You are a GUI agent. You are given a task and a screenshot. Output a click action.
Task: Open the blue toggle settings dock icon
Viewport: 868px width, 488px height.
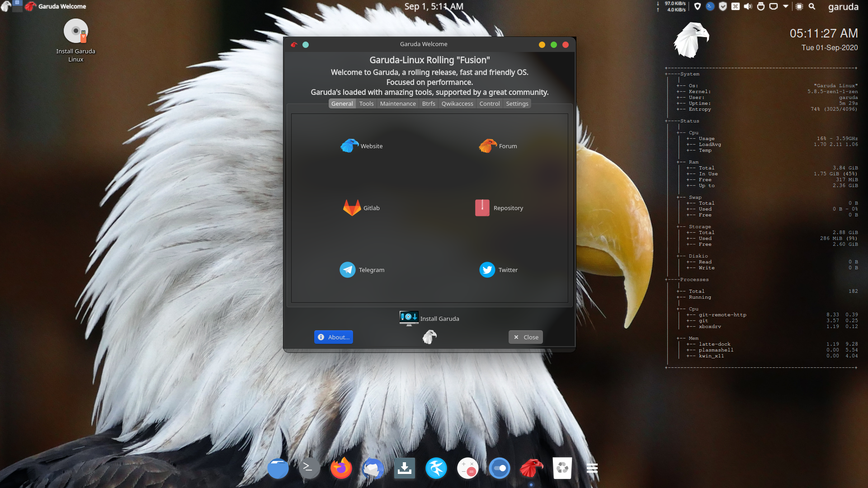point(500,468)
